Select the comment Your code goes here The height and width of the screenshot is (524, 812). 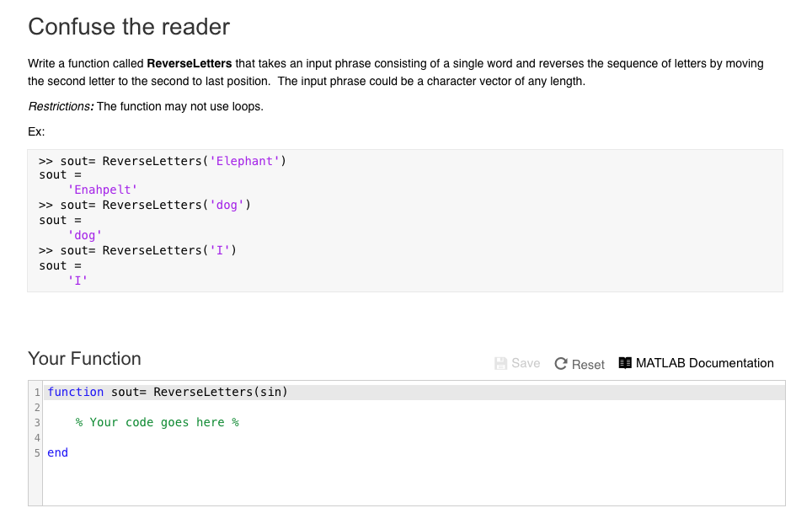[156, 422]
